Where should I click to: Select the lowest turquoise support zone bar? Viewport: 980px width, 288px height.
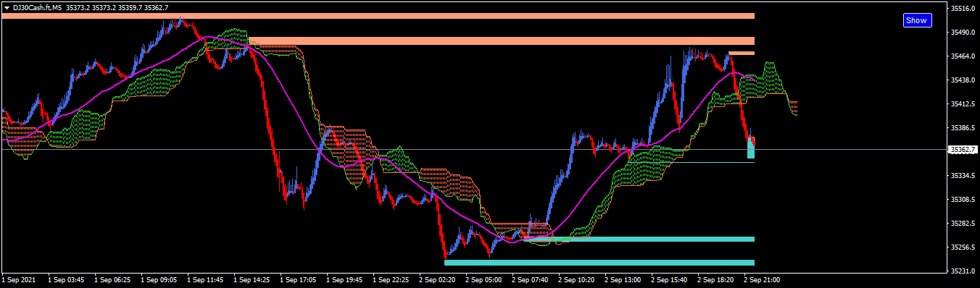[x=599, y=263]
